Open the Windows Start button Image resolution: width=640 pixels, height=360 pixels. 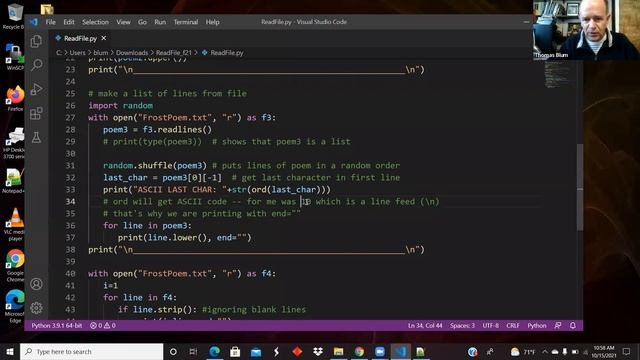10,351
